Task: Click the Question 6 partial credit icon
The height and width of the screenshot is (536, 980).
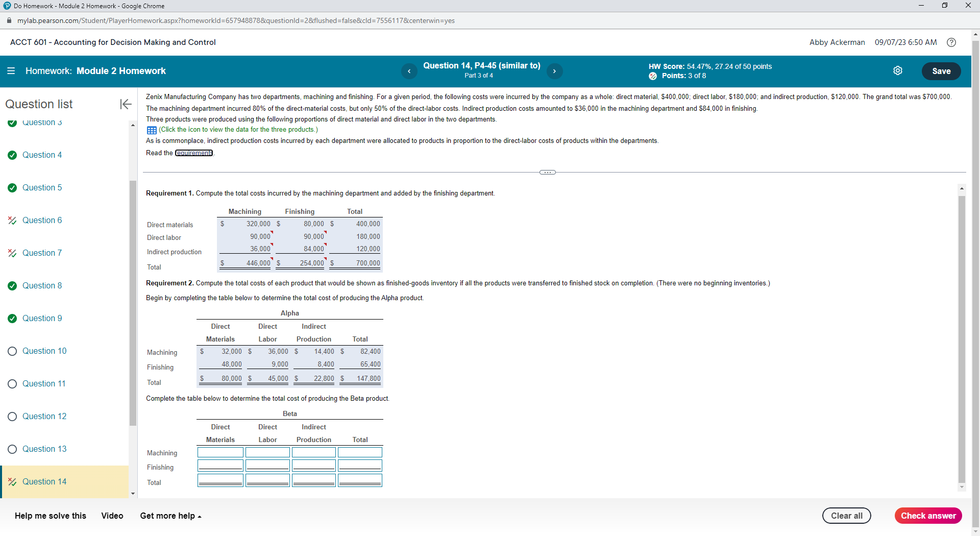Action: 12,221
